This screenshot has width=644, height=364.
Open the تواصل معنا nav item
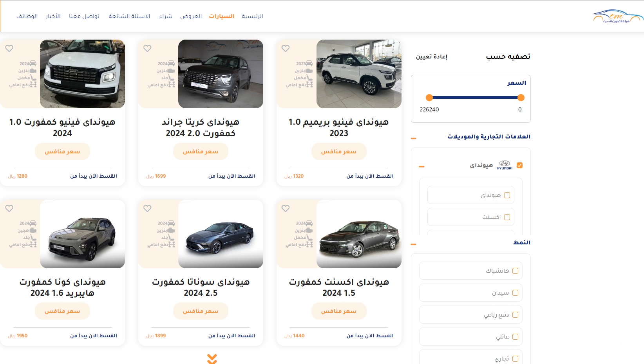point(84,16)
